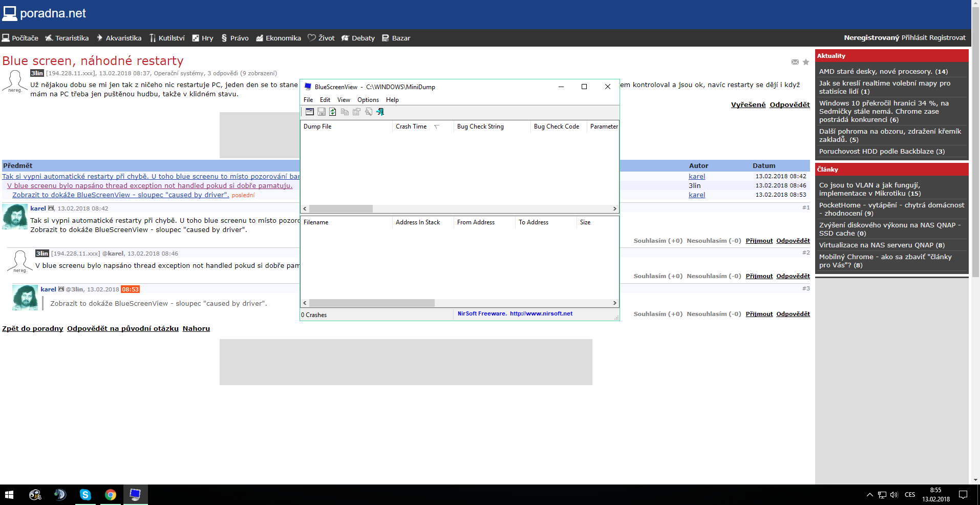Screen dimensions: 980x505
Task: Click the '0 Crashes' status bar text
Action: (x=314, y=315)
